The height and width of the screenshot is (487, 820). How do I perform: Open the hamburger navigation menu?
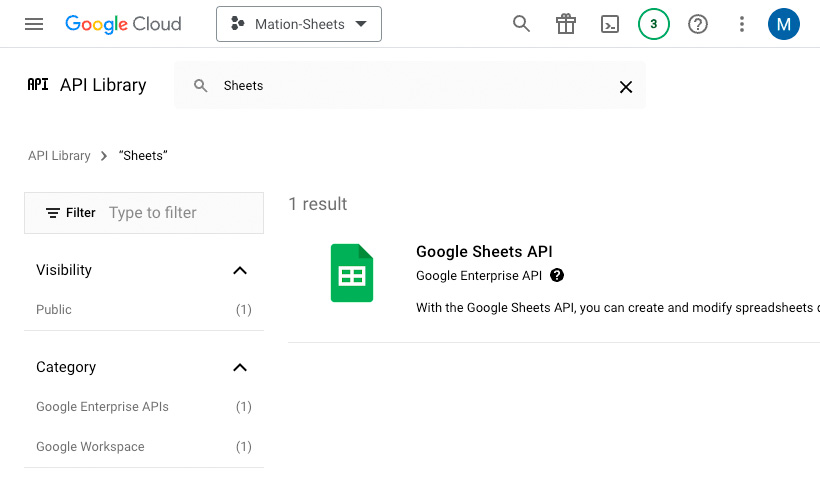[34, 24]
